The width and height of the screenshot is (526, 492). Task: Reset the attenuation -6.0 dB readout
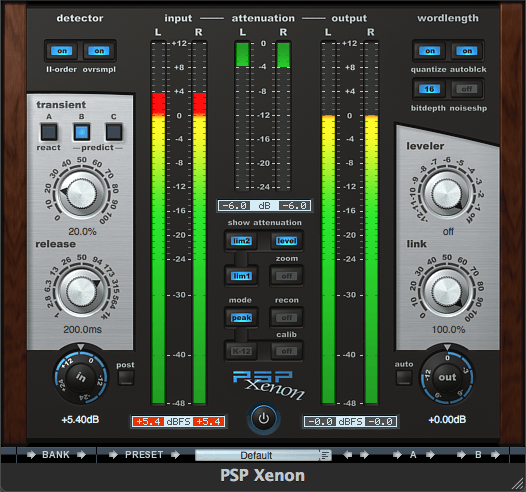click(x=264, y=205)
